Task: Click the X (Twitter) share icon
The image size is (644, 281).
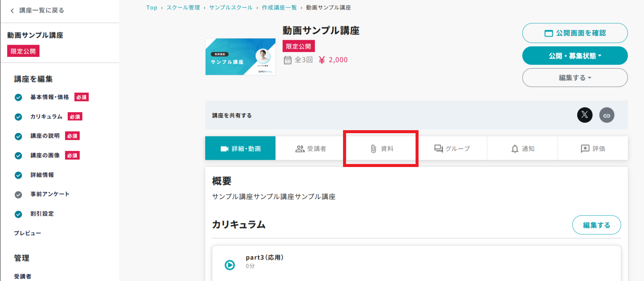Action: click(x=585, y=115)
